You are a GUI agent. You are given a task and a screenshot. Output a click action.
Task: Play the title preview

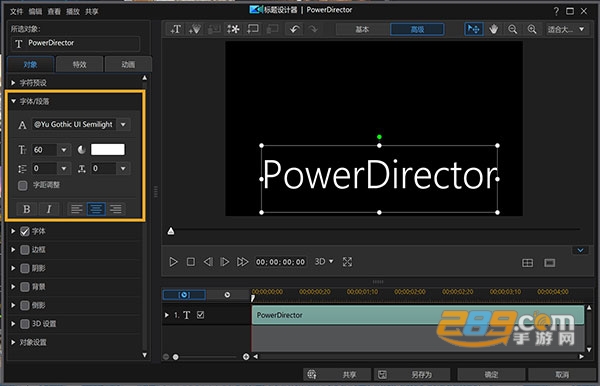[x=173, y=262]
